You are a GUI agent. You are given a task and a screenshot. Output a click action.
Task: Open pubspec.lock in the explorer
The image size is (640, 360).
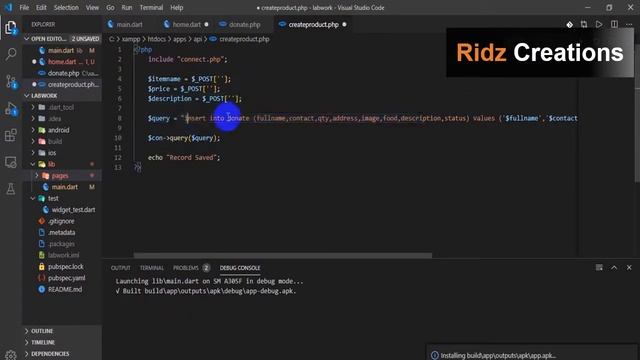coord(62,267)
